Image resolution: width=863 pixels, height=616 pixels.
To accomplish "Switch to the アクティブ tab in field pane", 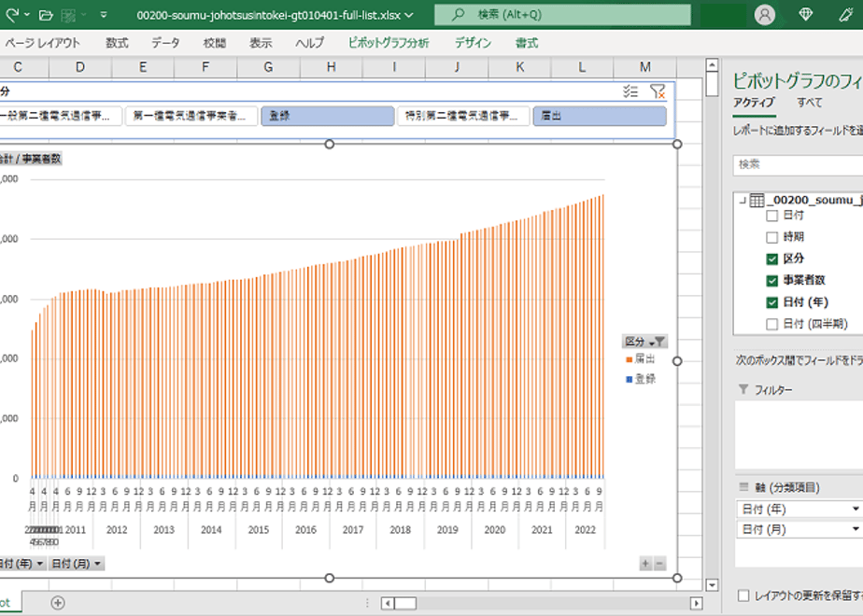I will click(754, 103).
